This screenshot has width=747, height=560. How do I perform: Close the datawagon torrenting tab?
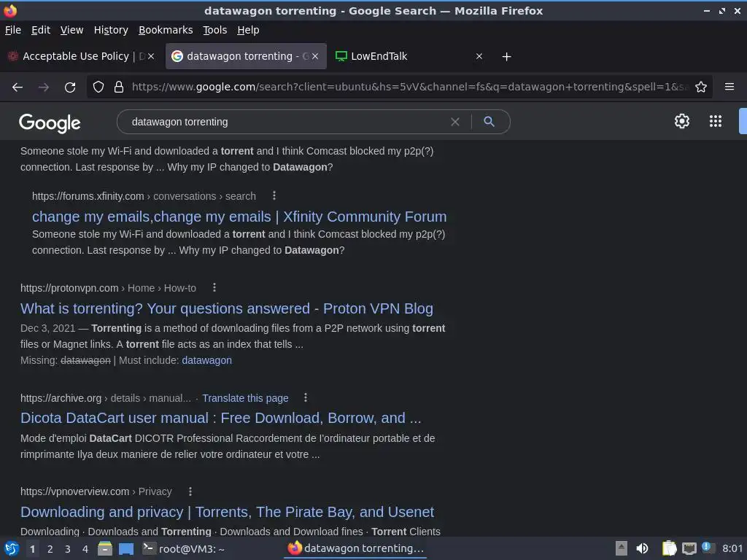(x=315, y=56)
